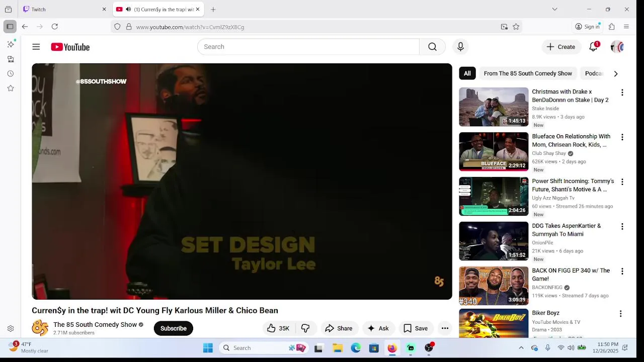Viewport: 644px width, 362px height.
Task: Click the Share button
Action: pos(339,328)
